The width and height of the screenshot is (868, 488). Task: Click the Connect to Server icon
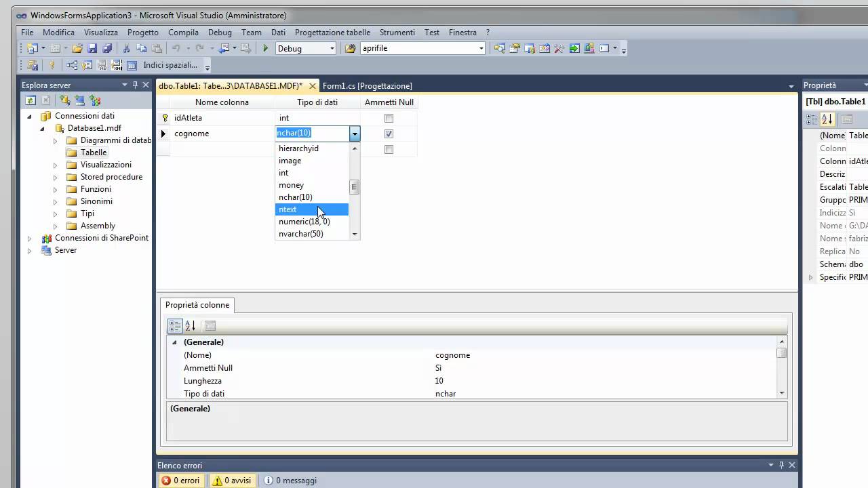tap(79, 100)
